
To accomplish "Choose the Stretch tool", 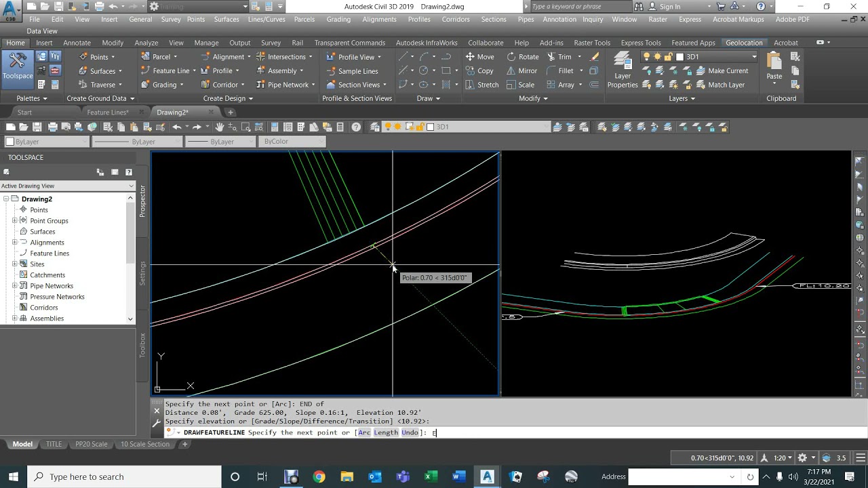I will click(x=481, y=85).
